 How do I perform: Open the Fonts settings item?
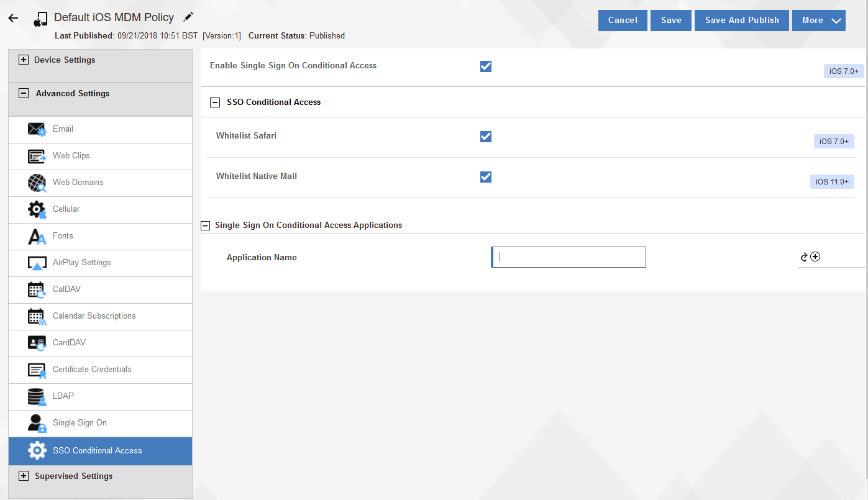(100, 236)
